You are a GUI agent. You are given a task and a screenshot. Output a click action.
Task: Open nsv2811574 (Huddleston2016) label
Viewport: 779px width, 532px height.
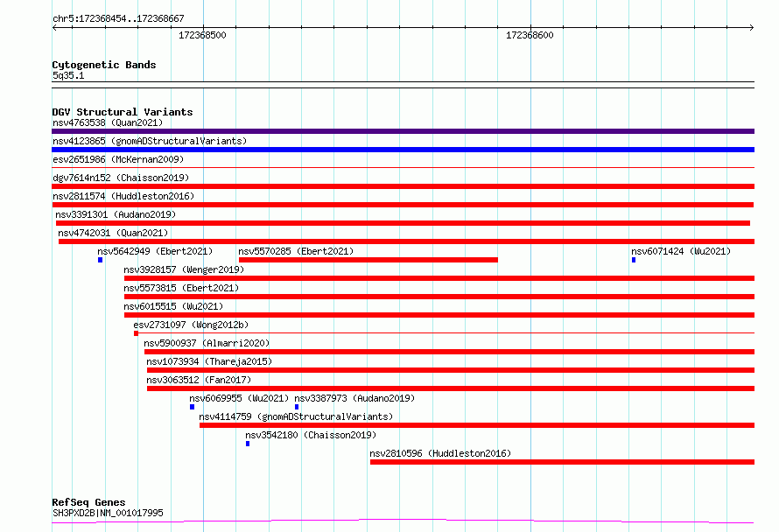[123, 196]
